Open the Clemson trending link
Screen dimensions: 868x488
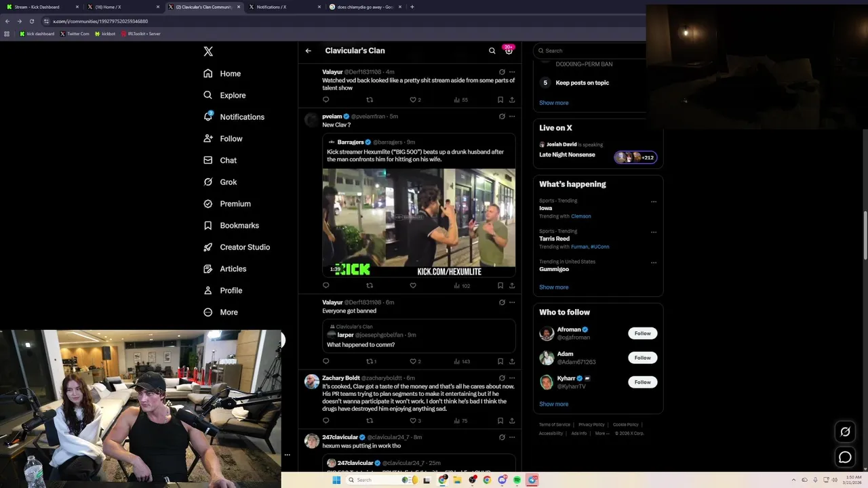pyautogui.click(x=581, y=216)
